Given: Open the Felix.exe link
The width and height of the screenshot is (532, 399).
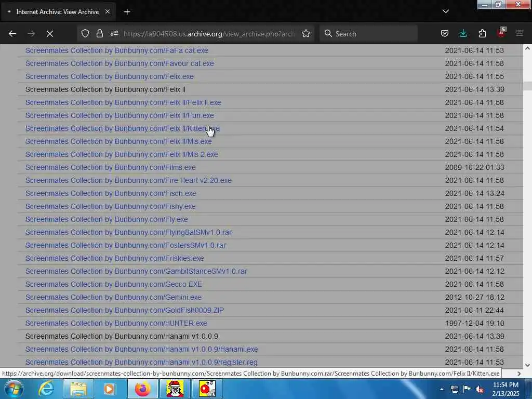Looking at the screenshot, I should pyautogui.click(x=110, y=76).
